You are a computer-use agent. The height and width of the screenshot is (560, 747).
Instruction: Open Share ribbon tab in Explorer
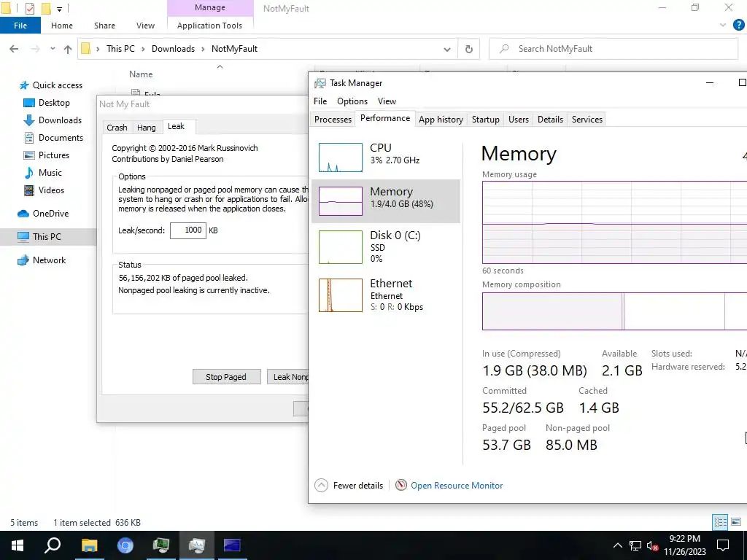click(x=104, y=26)
